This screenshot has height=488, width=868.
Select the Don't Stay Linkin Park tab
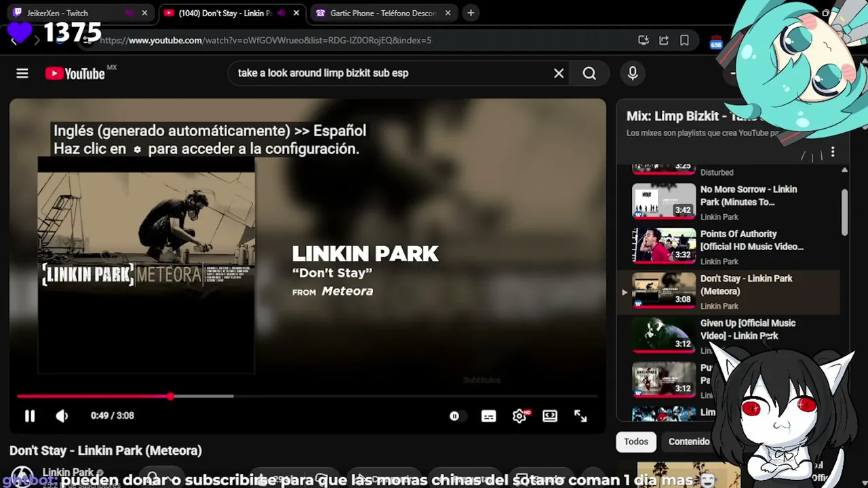tap(232, 13)
